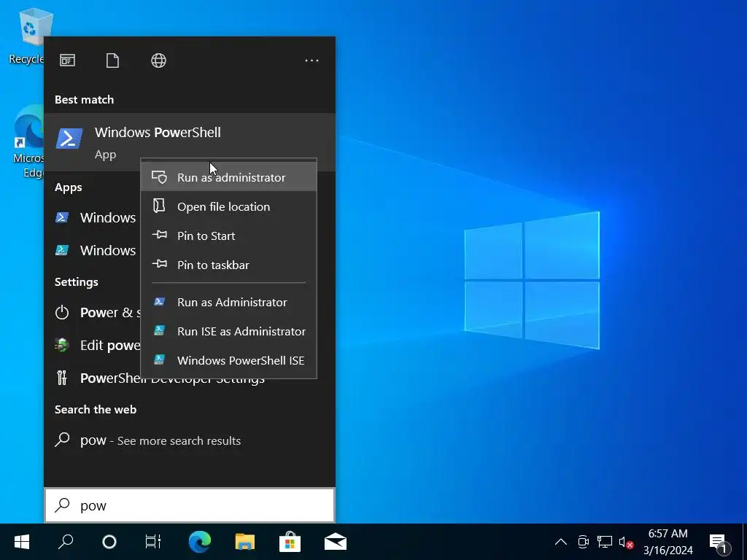
Task: Show hidden icons in system tray
Action: tap(561, 542)
